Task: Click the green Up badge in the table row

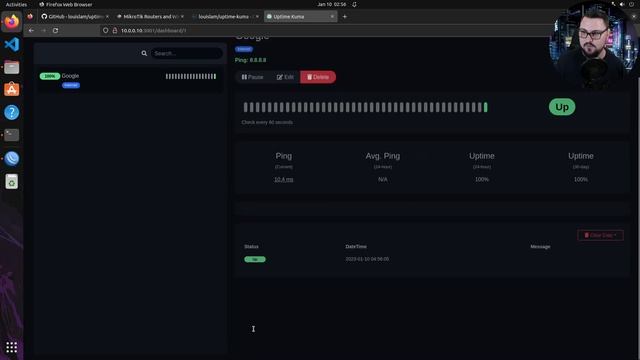Action: (x=255, y=259)
